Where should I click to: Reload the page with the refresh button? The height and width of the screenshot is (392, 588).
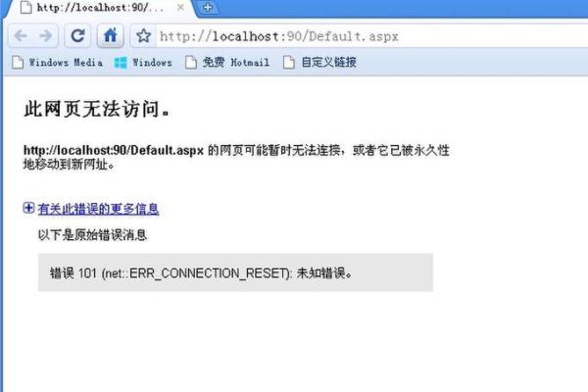pos(77,35)
